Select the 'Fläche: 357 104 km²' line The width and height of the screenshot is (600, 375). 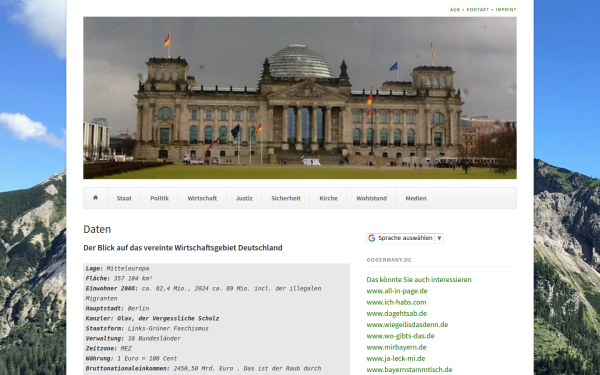click(119, 279)
